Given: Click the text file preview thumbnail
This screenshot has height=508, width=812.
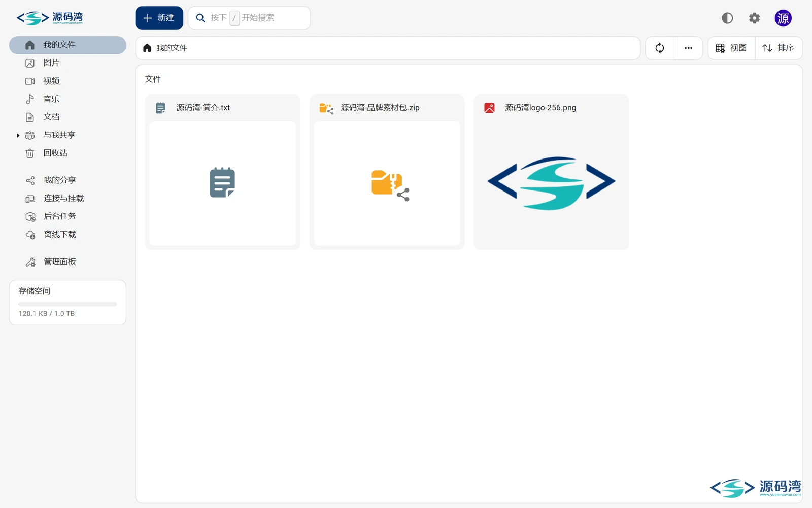Looking at the screenshot, I should [222, 183].
